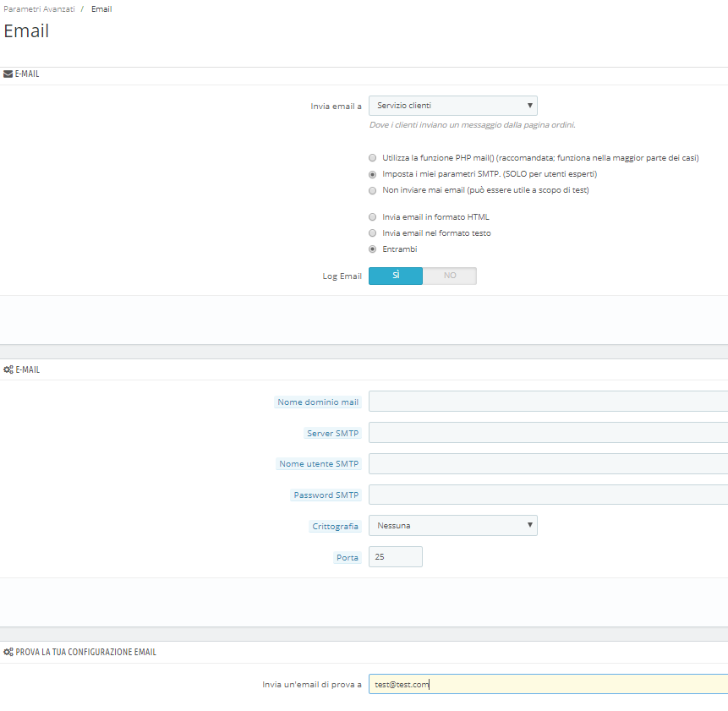Viewport: 728px width, 711px height.
Task: Click the Crittografia label
Action: [335, 527]
